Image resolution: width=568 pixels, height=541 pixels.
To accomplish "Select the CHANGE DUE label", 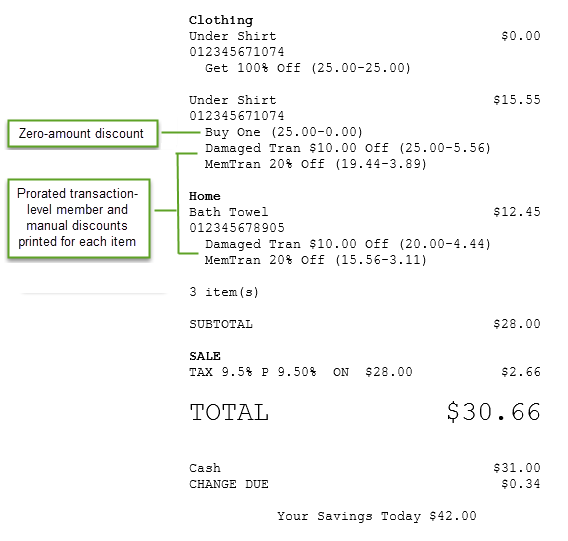I will pyautogui.click(x=229, y=484).
